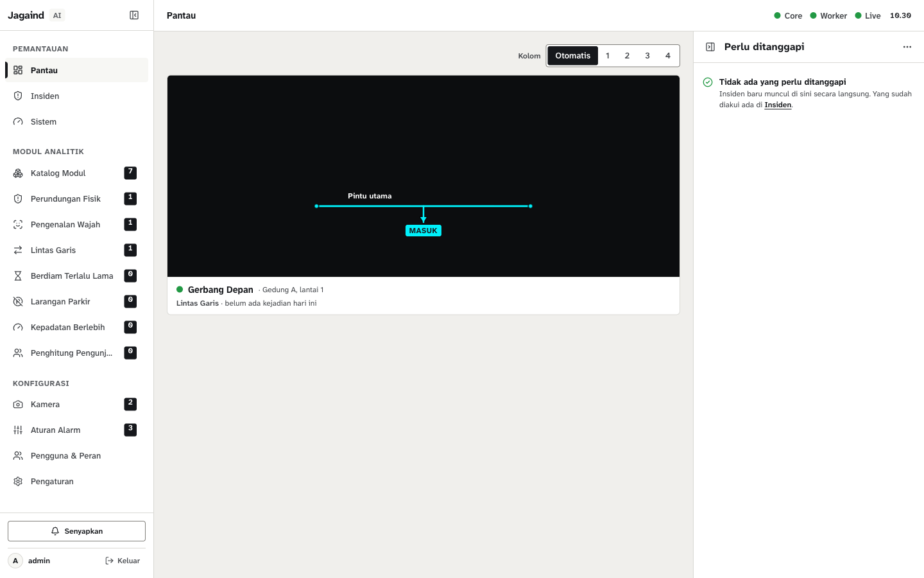924x578 pixels.
Task: Click the Kamera count badge 2
Action: 130,404
